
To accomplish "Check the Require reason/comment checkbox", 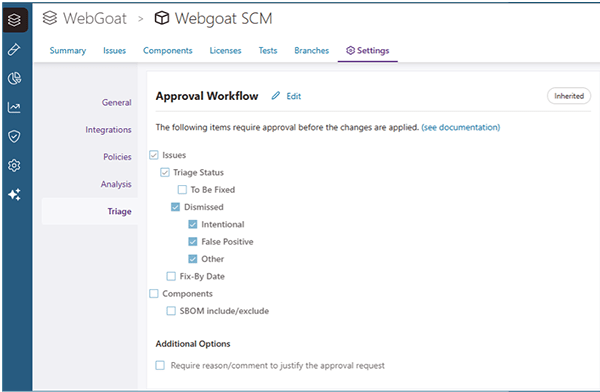I will pos(160,365).
